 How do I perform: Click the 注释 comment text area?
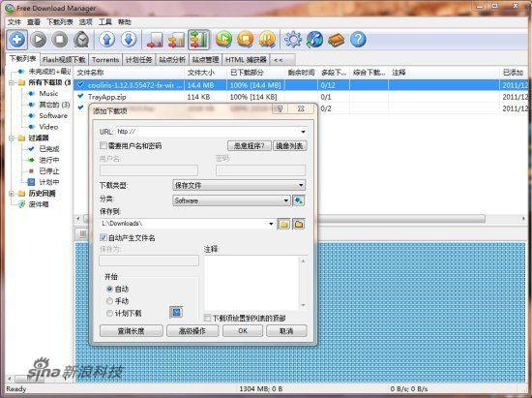click(x=251, y=283)
